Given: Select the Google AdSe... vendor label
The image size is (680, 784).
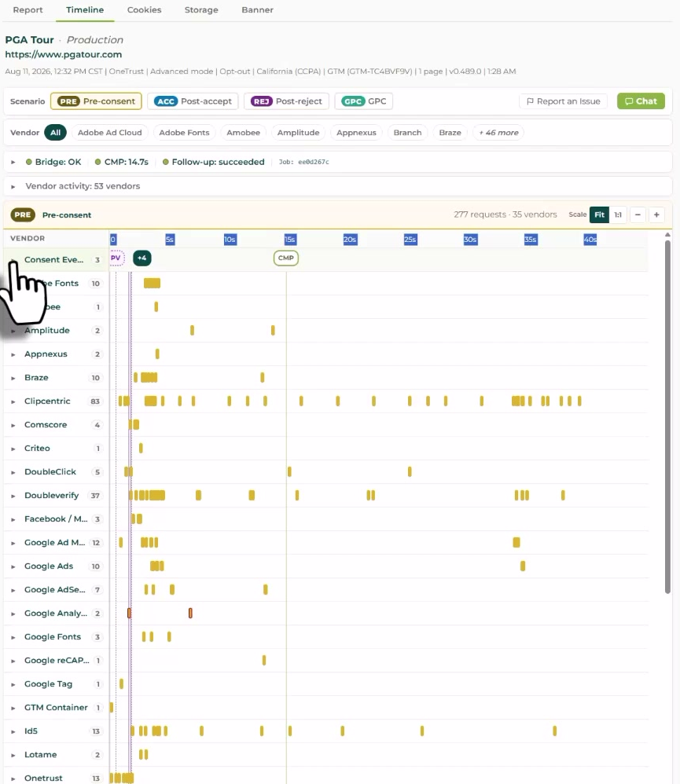Looking at the screenshot, I should point(54,589).
